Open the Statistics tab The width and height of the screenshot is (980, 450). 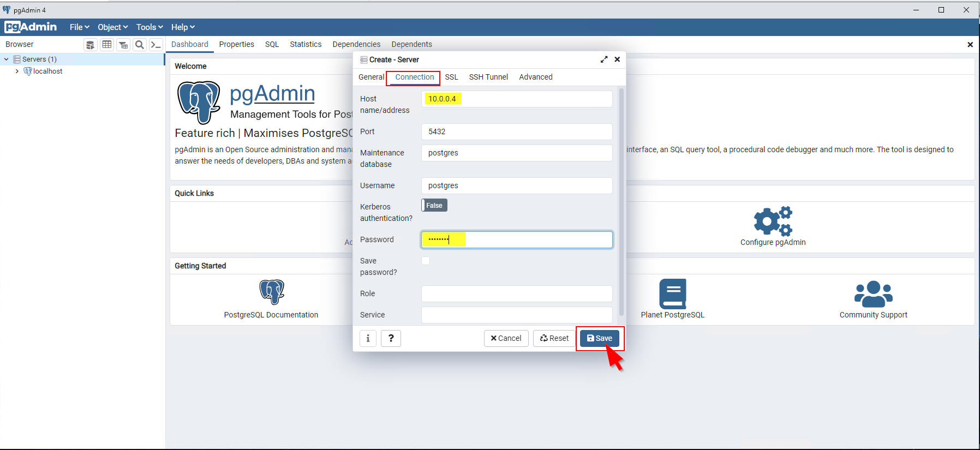[306, 44]
